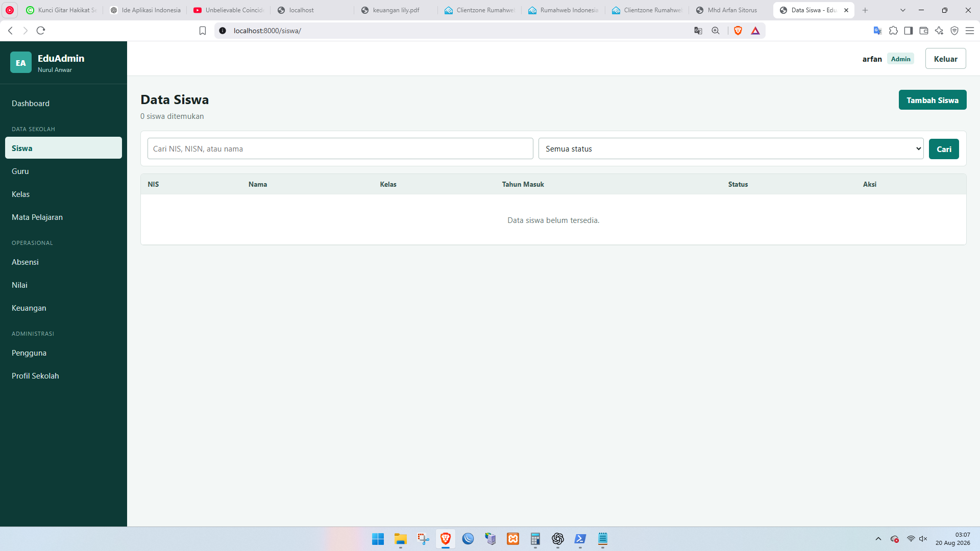Click the translate page icon
This screenshot has width=980, height=551.
[698, 31]
